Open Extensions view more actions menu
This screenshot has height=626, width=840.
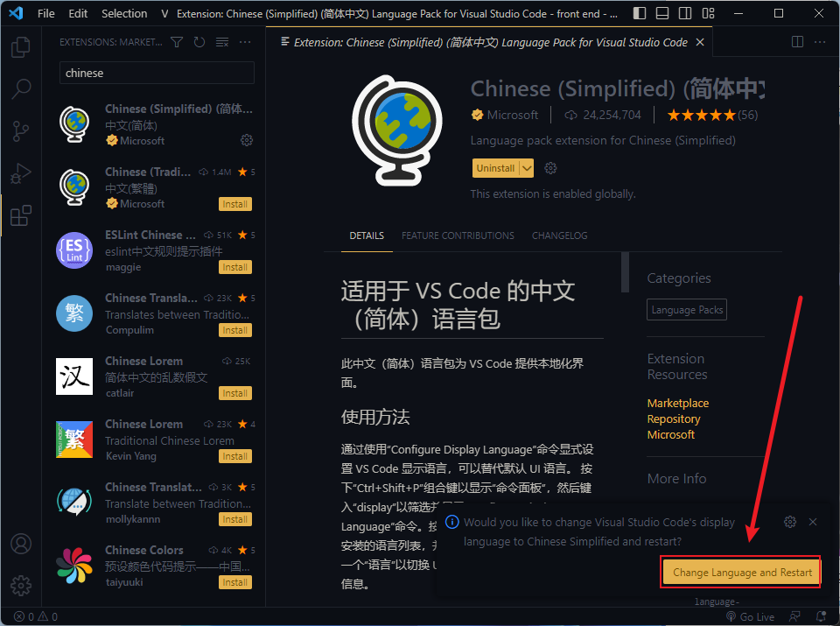[245, 42]
